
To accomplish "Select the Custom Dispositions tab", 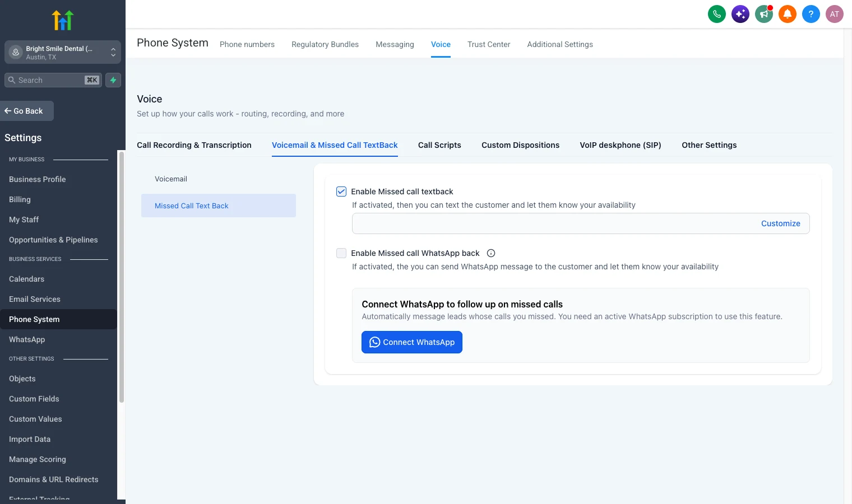I will (520, 145).
